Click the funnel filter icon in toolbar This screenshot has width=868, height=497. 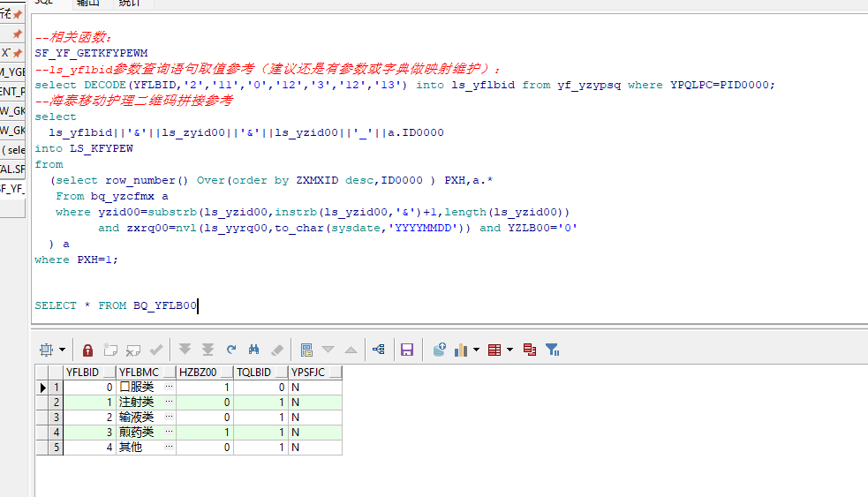552,350
